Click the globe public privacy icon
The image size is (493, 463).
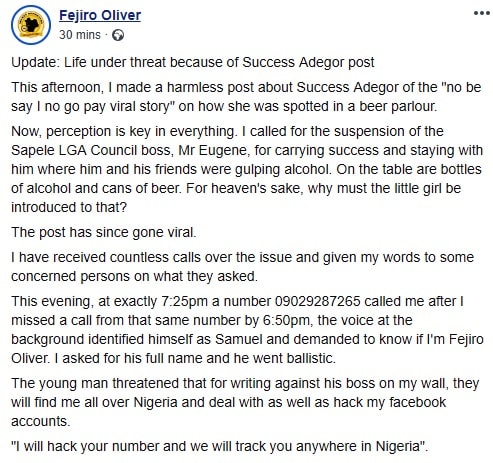point(118,35)
